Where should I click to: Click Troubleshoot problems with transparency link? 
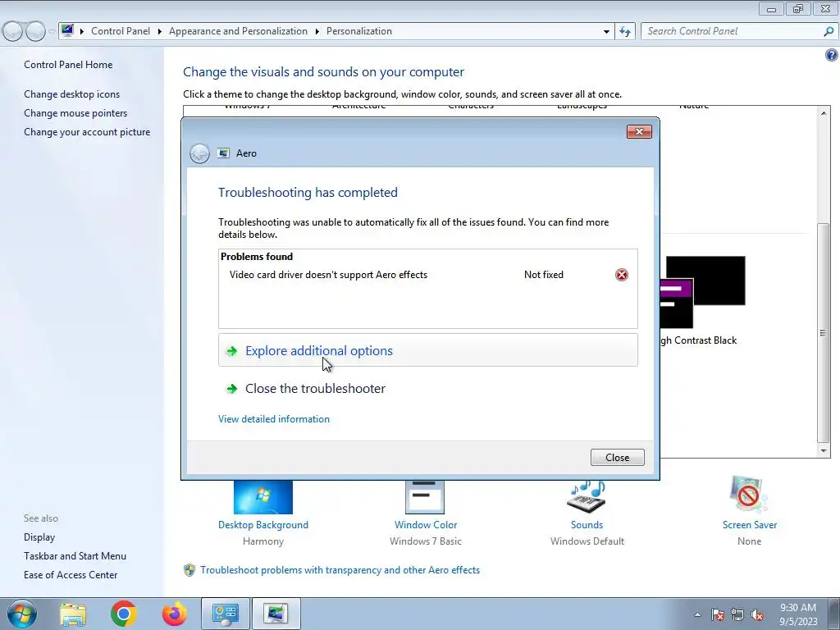pyautogui.click(x=340, y=570)
